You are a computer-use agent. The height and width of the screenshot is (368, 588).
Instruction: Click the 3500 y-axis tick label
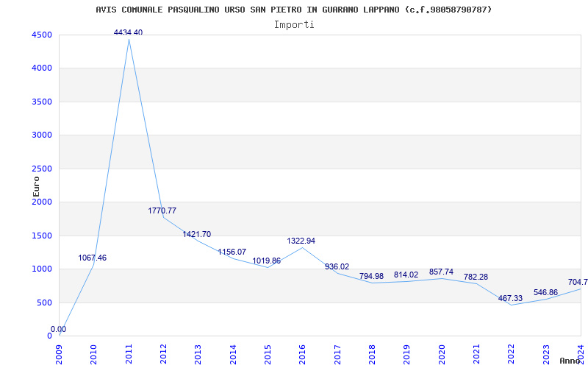(x=41, y=102)
